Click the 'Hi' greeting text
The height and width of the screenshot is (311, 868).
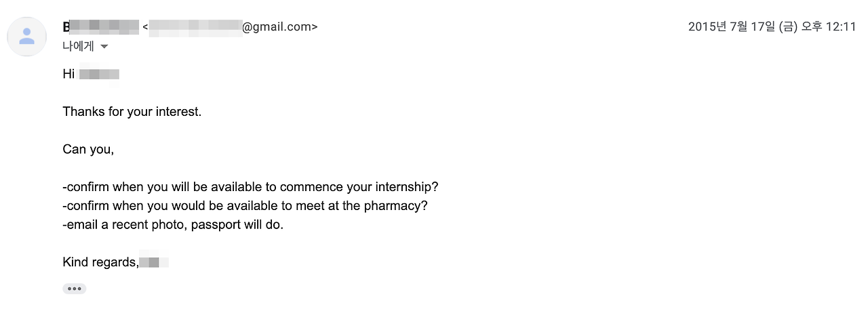(68, 75)
